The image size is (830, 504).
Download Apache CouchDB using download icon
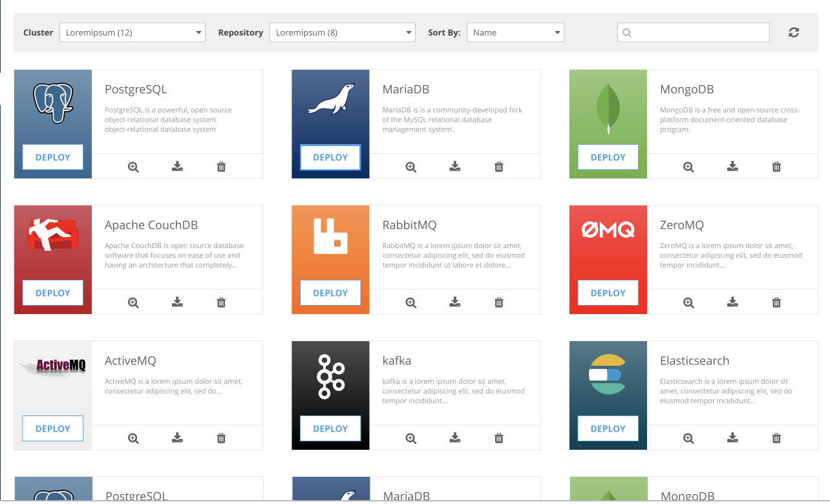pyautogui.click(x=177, y=302)
